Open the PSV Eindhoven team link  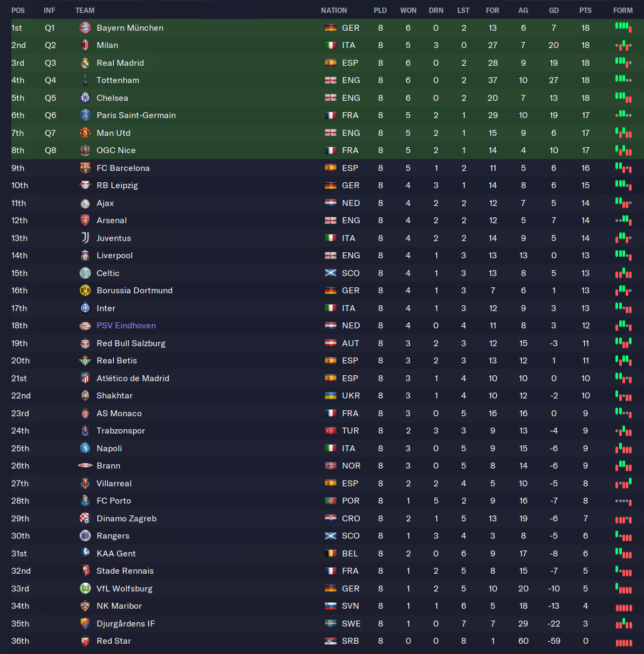(126, 326)
